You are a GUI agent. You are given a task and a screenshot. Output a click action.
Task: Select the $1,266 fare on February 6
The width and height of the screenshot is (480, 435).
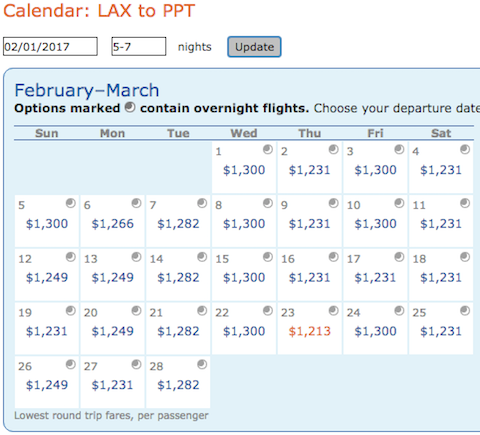point(113,224)
